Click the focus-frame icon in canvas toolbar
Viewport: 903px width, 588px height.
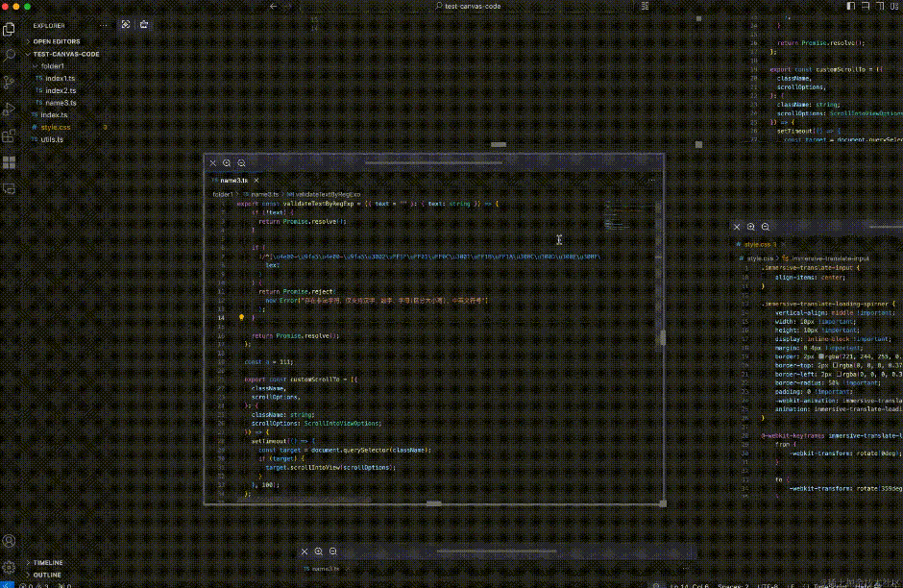click(x=126, y=25)
